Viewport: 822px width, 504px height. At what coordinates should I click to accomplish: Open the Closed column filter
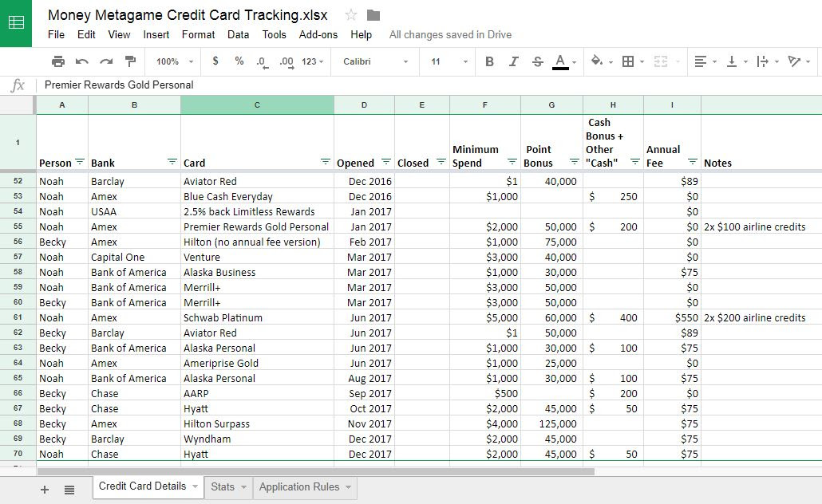pos(441,161)
